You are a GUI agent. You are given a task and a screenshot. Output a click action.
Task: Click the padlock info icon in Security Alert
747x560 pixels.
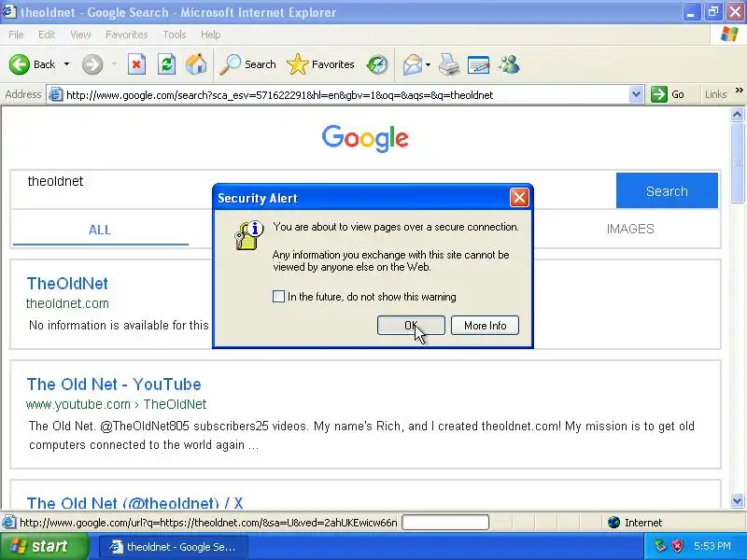pyautogui.click(x=248, y=235)
